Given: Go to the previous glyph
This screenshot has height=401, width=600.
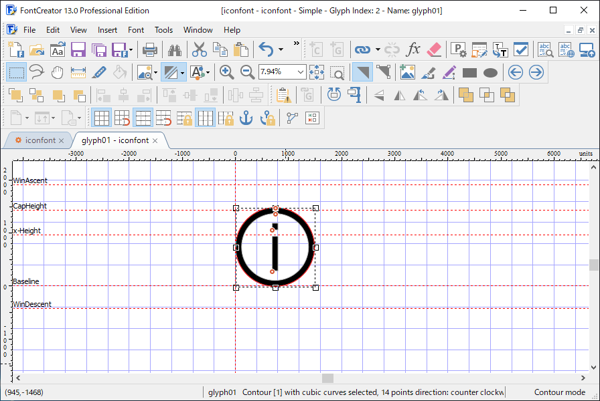Looking at the screenshot, I should click(x=515, y=72).
